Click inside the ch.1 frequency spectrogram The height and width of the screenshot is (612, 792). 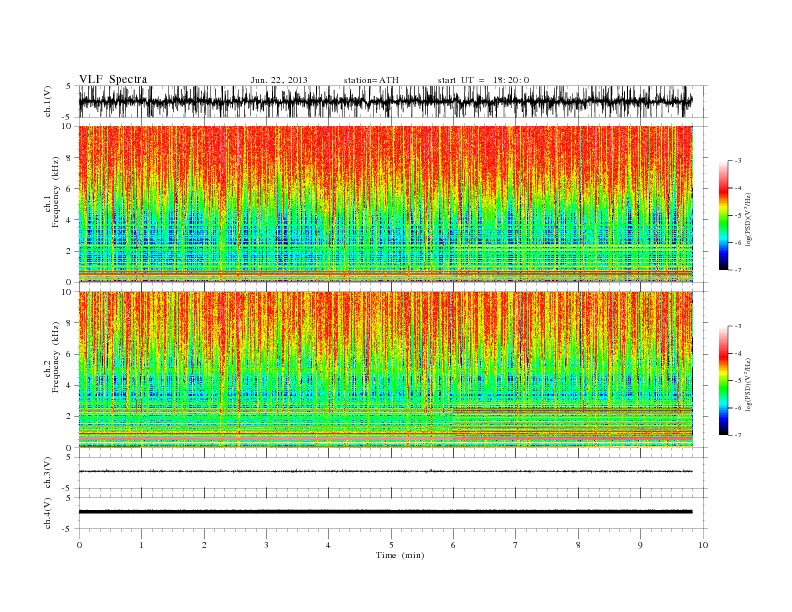(x=386, y=204)
